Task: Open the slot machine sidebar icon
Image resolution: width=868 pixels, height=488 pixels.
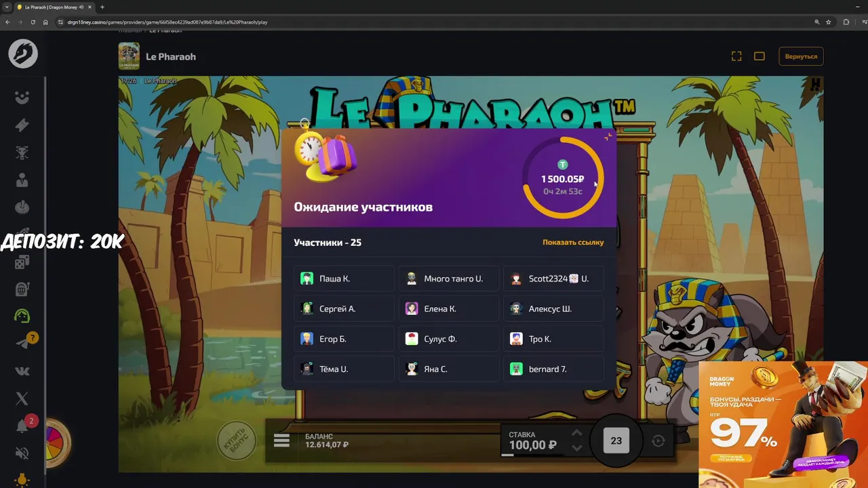Action: pyautogui.click(x=22, y=289)
